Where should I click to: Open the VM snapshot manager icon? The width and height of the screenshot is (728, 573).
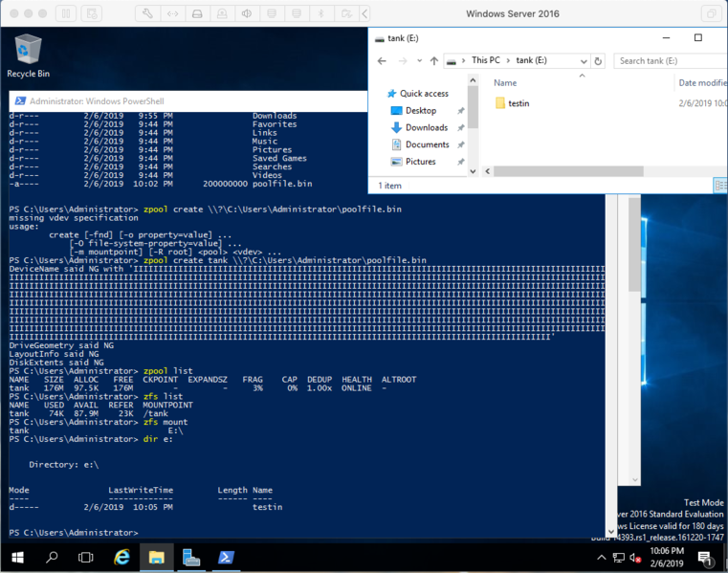(x=92, y=13)
